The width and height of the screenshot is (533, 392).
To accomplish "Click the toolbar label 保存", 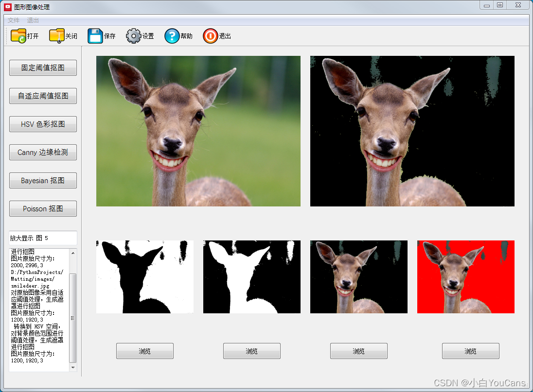I will [x=110, y=36].
